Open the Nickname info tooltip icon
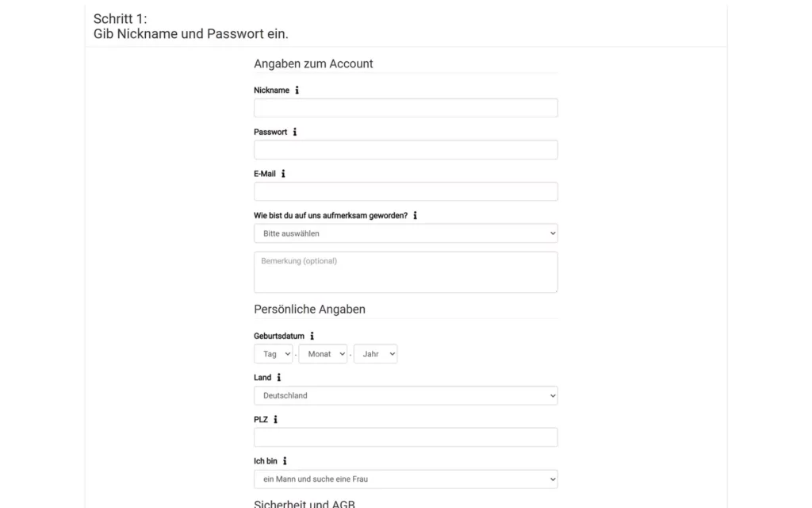The image size is (812, 508). (x=297, y=90)
